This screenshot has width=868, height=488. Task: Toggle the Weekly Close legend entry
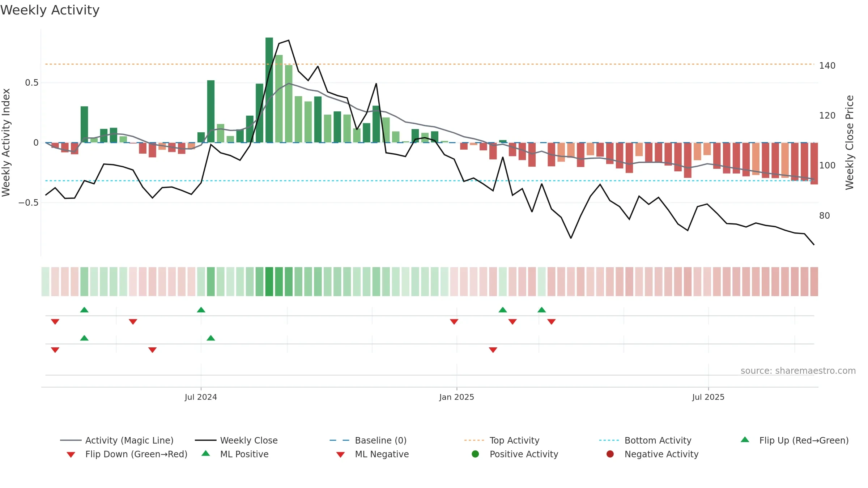tap(236, 440)
